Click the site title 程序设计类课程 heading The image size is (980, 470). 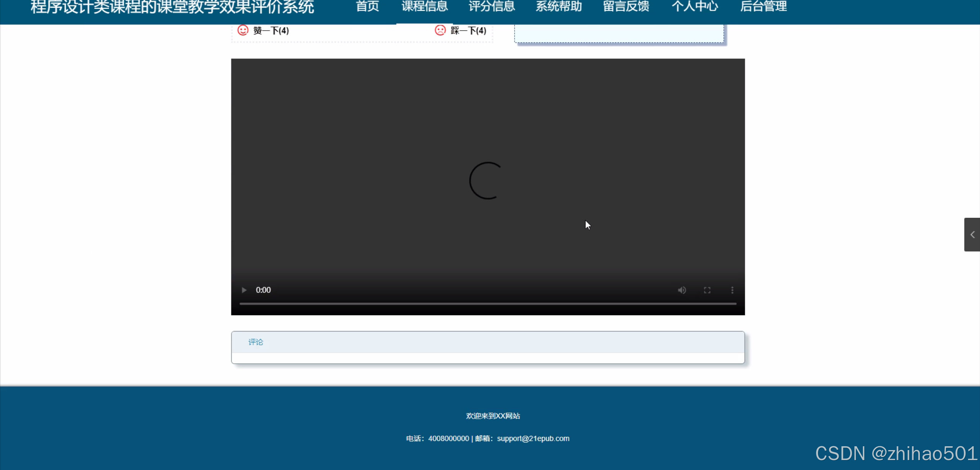[172, 7]
